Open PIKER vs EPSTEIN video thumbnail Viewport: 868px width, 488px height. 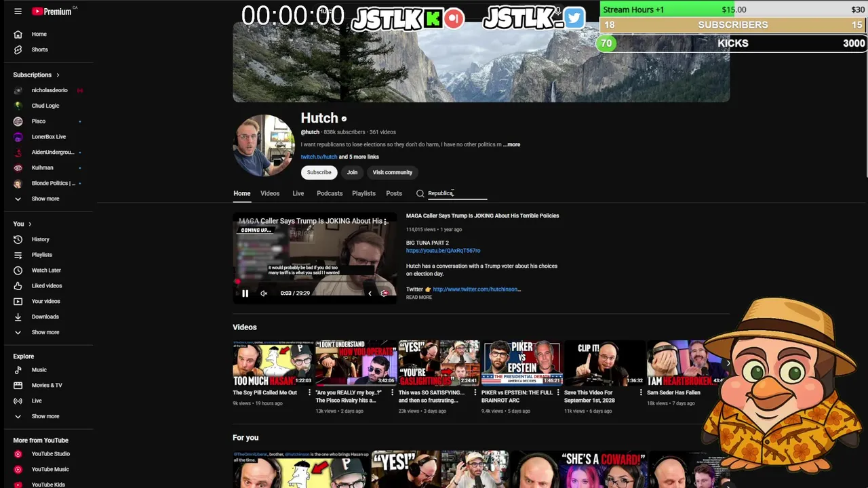(521, 363)
